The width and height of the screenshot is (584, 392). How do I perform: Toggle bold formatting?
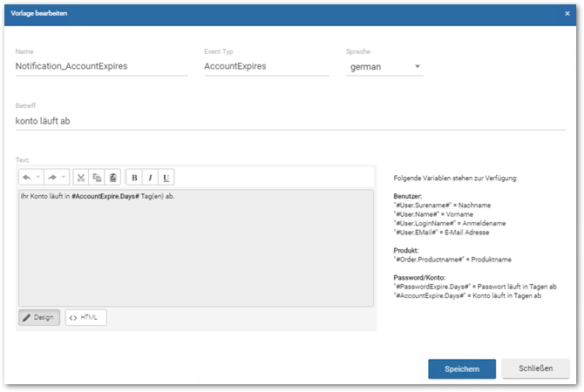[x=134, y=178]
